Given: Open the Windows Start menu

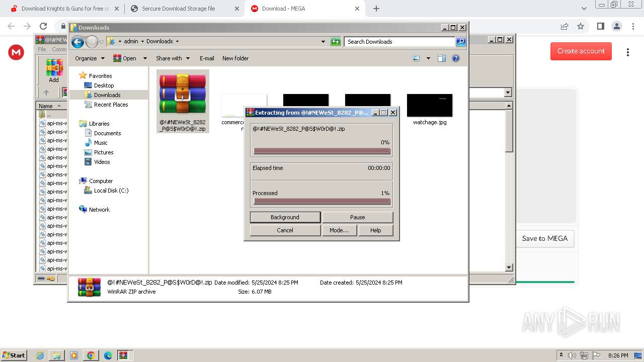Looking at the screenshot, I should pyautogui.click(x=14, y=355).
